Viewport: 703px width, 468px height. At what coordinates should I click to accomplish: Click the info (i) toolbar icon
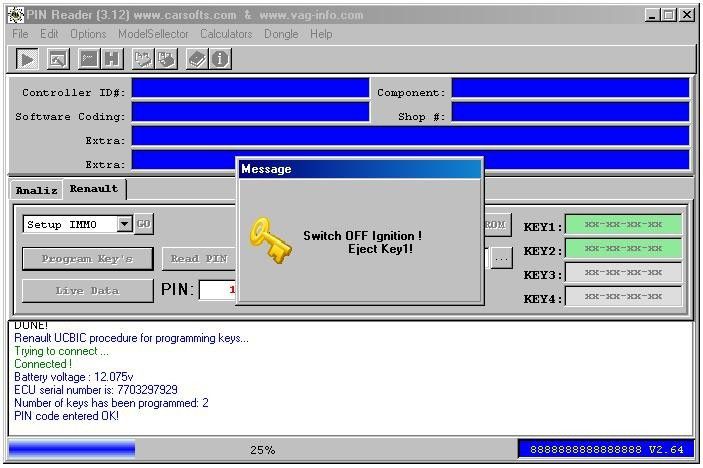click(220, 59)
